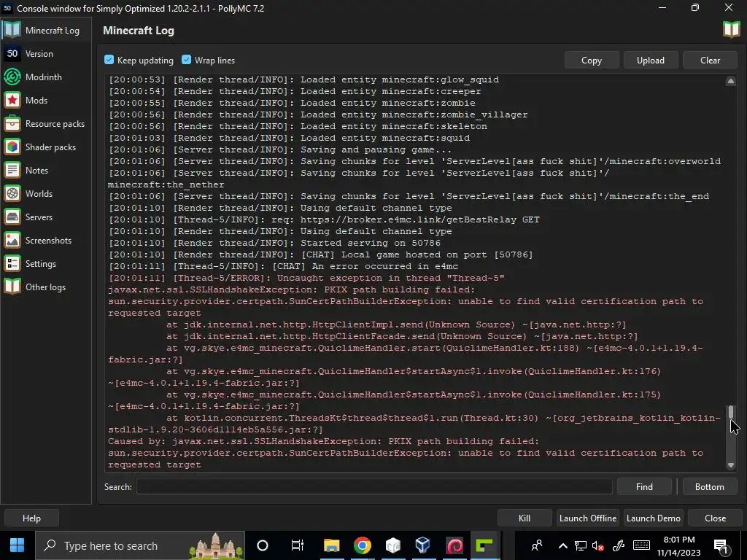Click the Help button
This screenshot has width=747, height=560.
point(31,518)
